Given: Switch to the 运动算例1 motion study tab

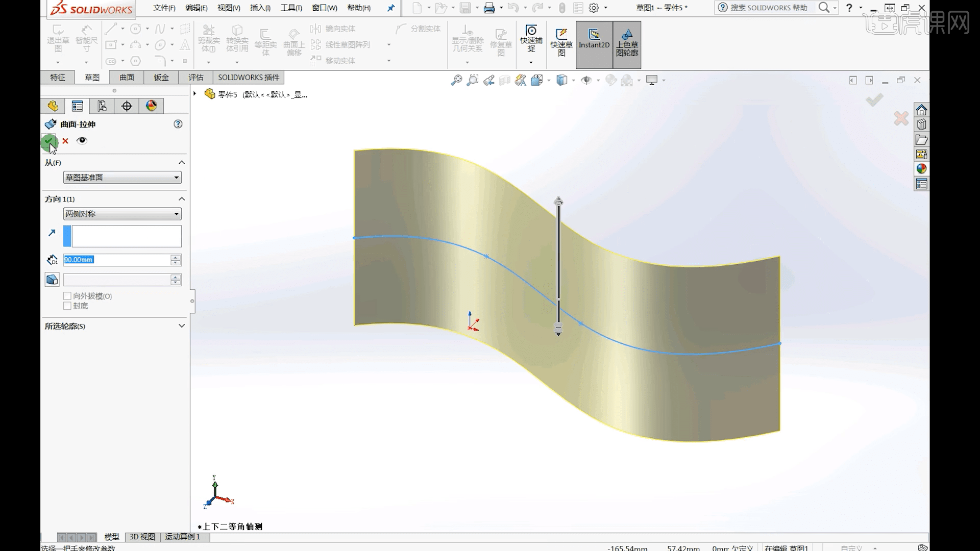Looking at the screenshot, I should coord(182,537).
